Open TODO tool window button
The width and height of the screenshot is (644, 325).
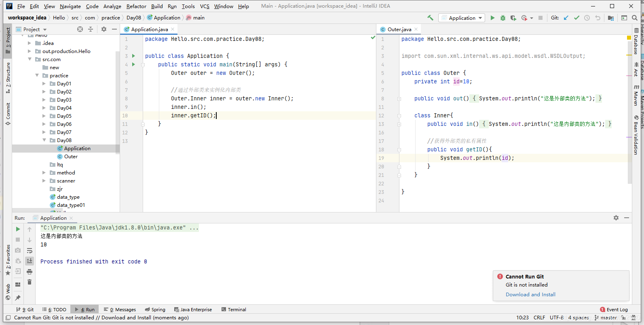[x=54, y=309]
